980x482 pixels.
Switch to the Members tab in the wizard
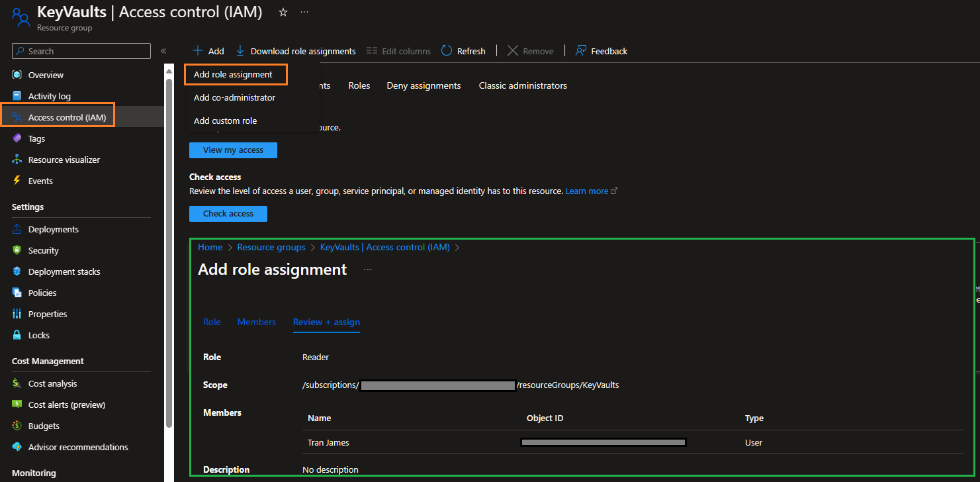[x=257, y=322]
